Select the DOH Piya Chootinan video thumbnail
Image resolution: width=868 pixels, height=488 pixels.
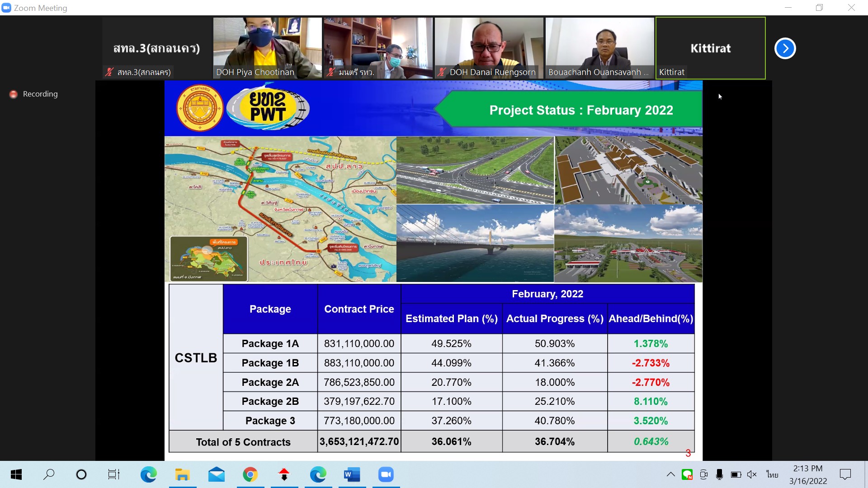click(x=267, y=47)
